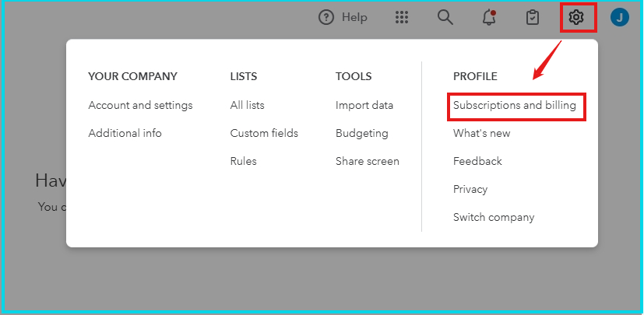Click the YOUR COMPANY heading
This screenshot has height=315, width=644.
(x=132, y=76)
